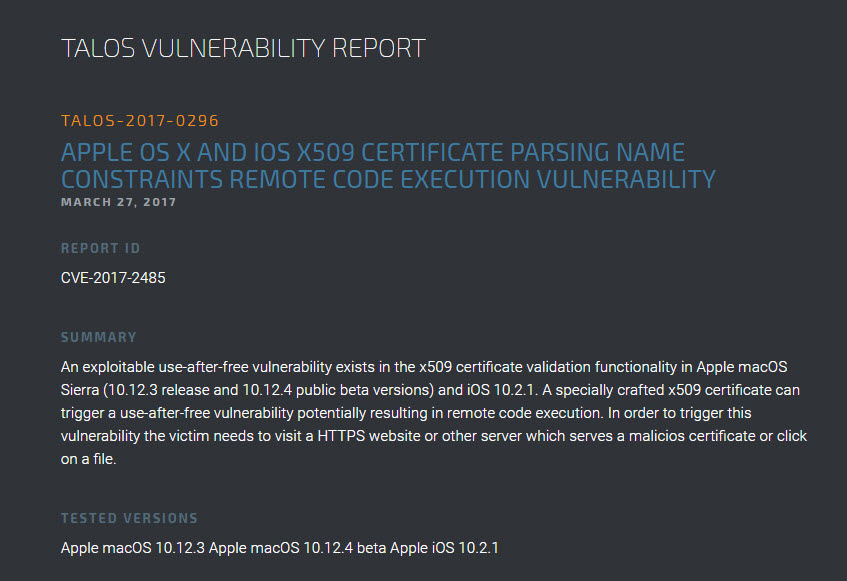Select the REPORT ID section heading
Screen dimensions: 847x581
(101, 248)
